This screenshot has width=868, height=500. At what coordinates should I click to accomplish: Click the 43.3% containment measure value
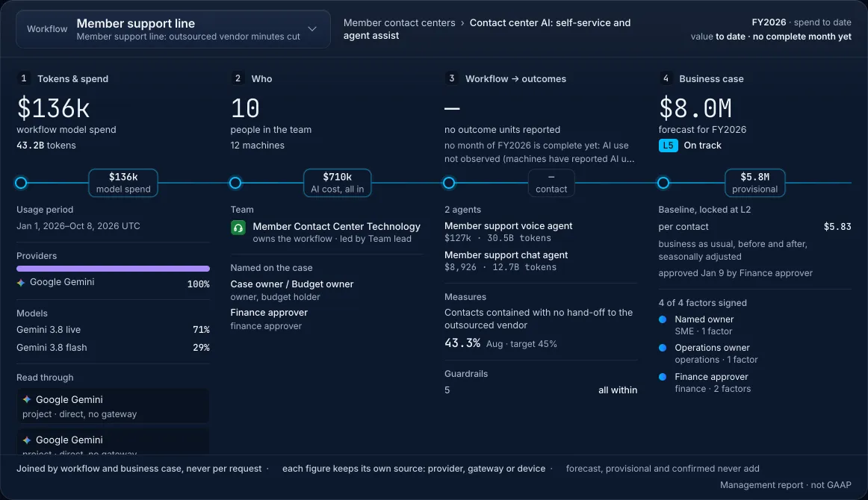pyautogui.click(x=462, y=343)
